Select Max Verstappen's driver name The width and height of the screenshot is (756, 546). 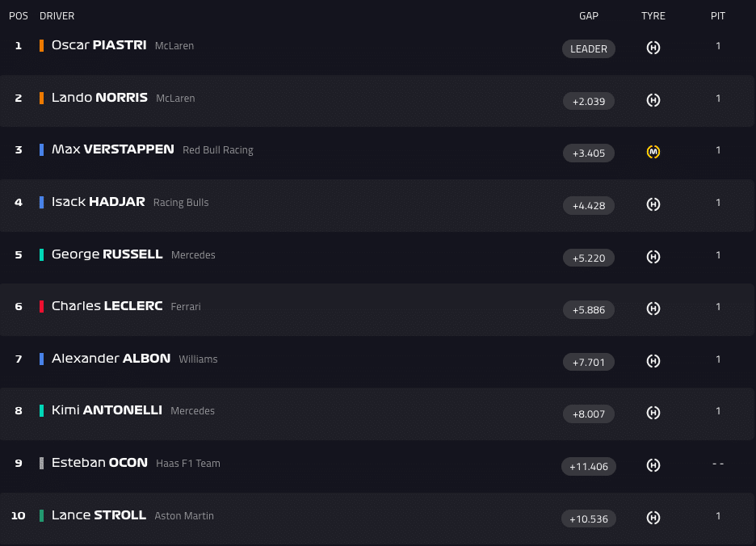point(112,149)
